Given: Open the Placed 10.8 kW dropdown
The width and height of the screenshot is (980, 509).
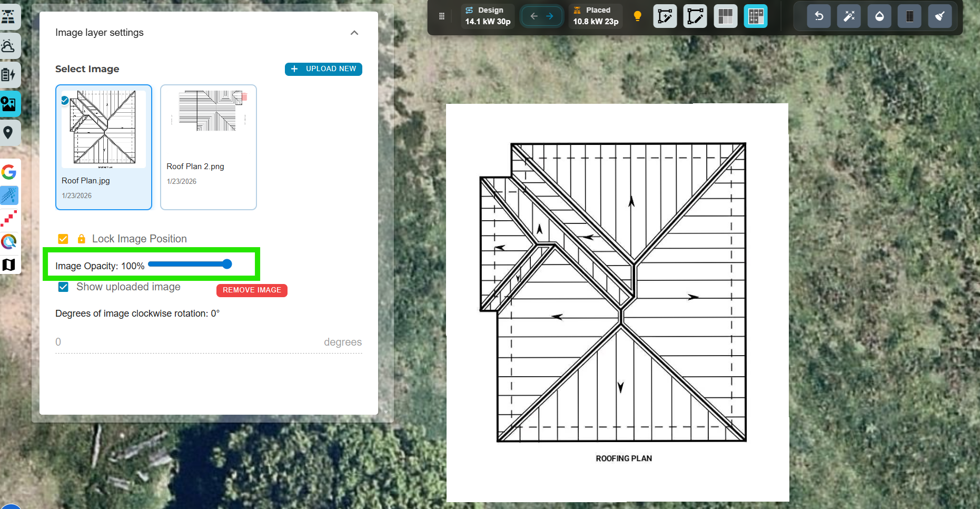Looking at the screenshot, I should tap(596, 16).
